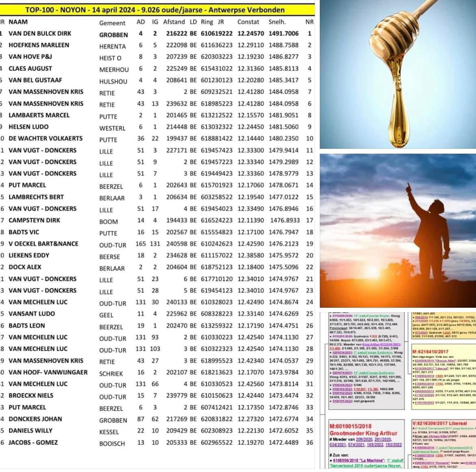476x472 pixels.
Task: Click the name BADTS VIC
Action: [24, 232]
